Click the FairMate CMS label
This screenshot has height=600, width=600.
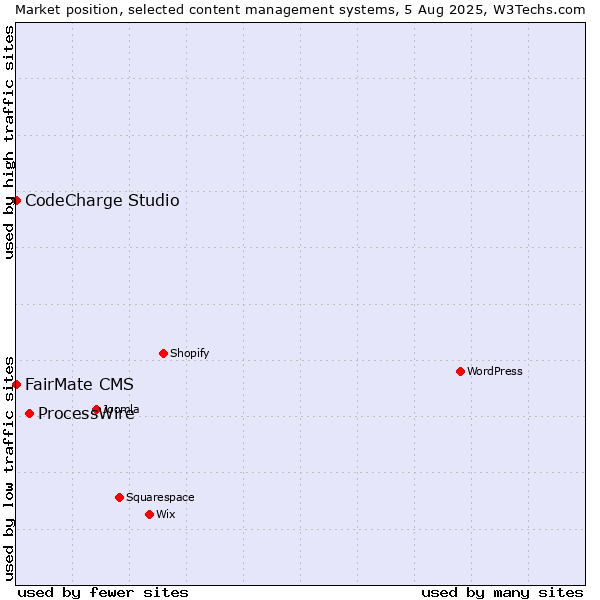coord(79,384)
